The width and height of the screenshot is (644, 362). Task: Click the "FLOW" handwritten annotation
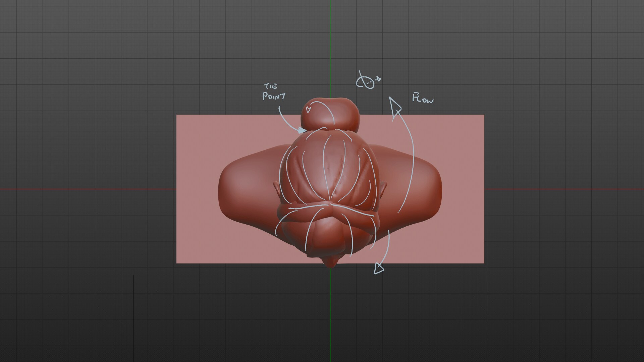[x=423, y=98]
